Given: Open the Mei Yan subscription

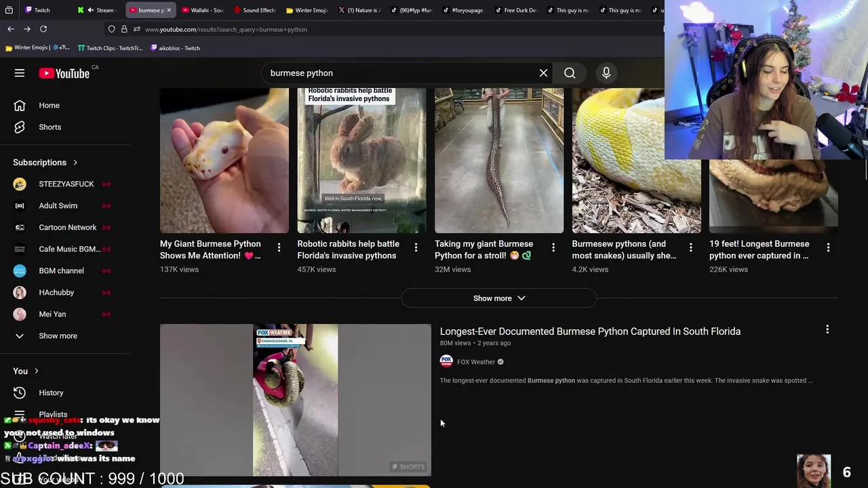Looking at the screenshot, I should pos(65,314).
